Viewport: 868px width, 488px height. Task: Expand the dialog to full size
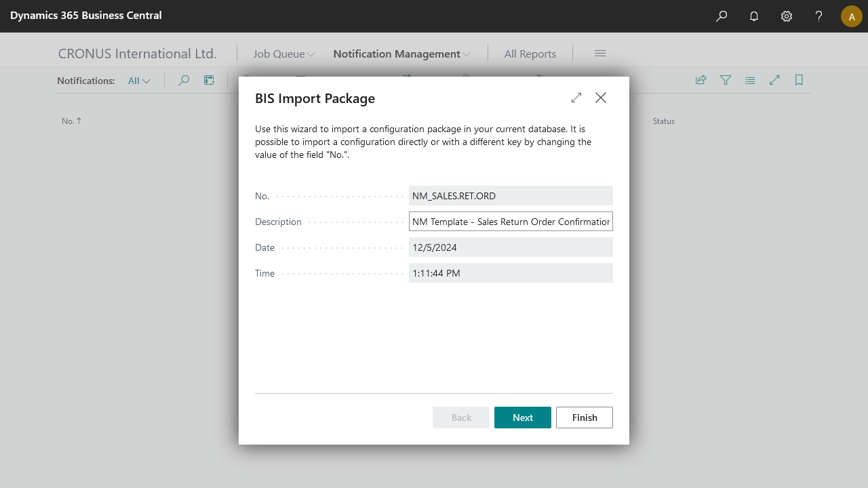point(576,98)
